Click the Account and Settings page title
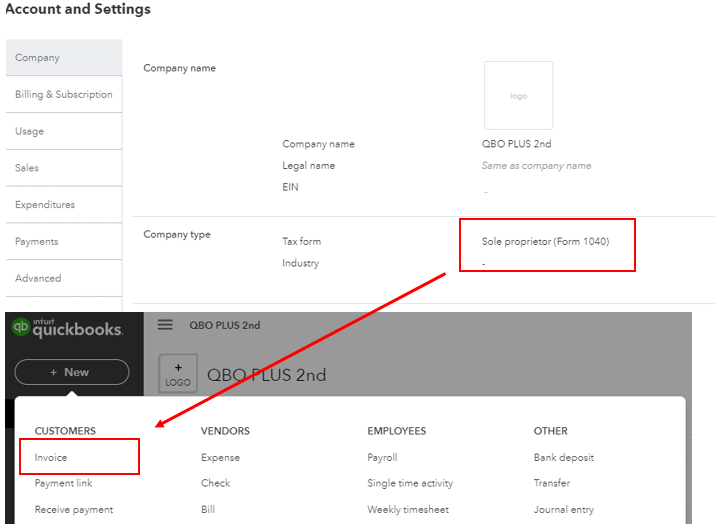This screenshot has width=715, height=524. tap(78, 9)
